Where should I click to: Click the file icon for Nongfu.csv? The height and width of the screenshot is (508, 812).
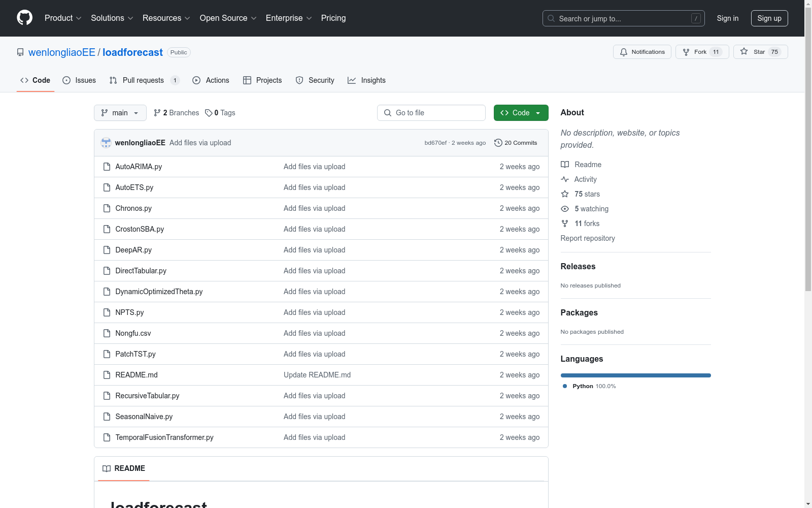[x=107, y=333]
